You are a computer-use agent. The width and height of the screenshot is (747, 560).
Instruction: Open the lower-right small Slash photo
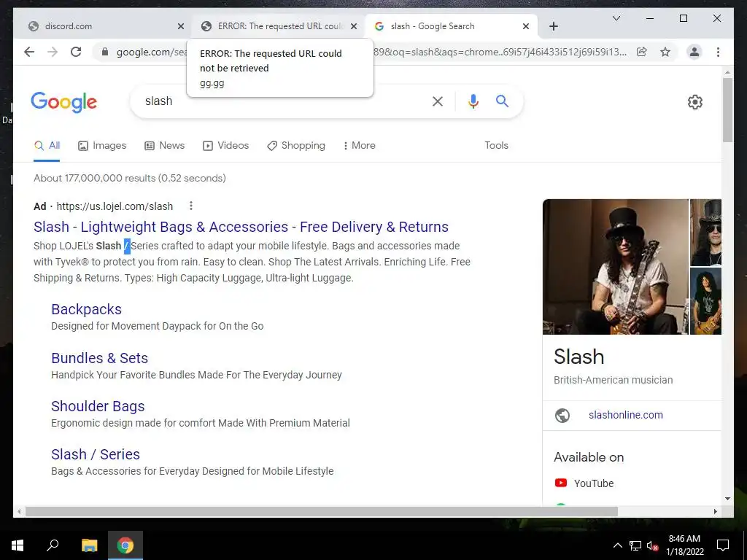pos(705,301)
